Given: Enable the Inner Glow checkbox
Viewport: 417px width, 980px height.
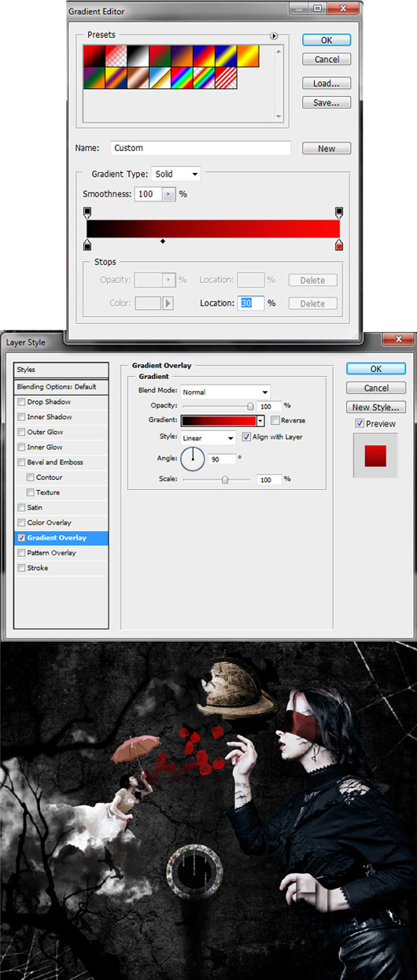Looking at the screenshot, I should 21,447.
